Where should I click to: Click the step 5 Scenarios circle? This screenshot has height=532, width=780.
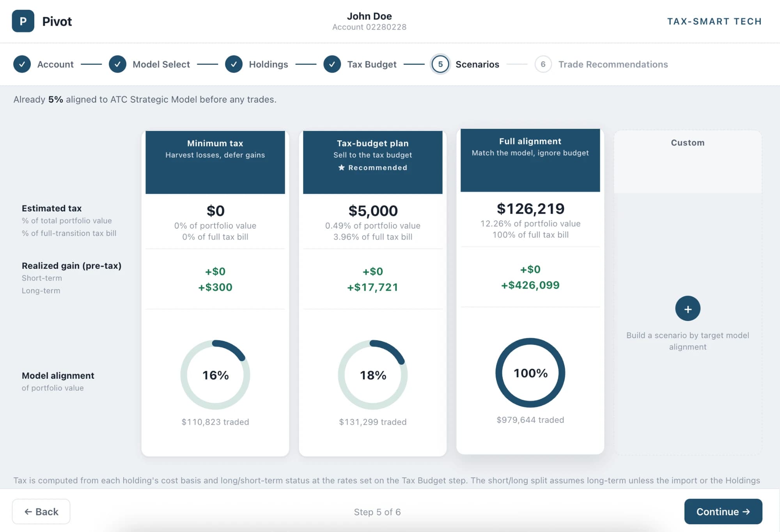tap(440, 64)
